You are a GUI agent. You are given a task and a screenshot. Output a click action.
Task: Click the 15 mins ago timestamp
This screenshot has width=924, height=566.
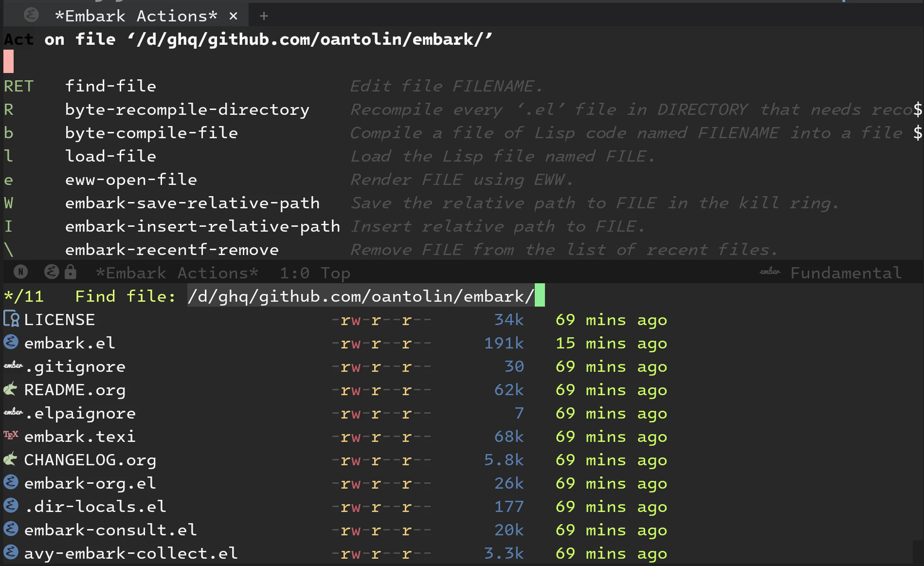[611, 344]
